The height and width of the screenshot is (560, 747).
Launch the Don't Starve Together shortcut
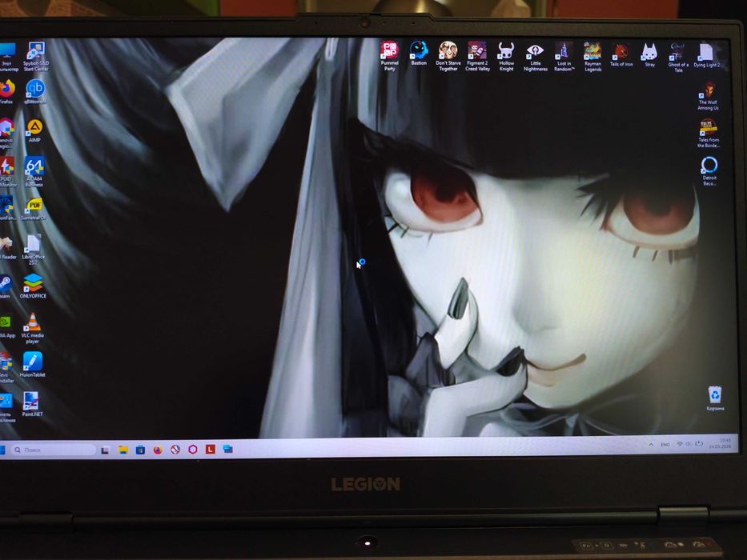[x=448, y=56]
